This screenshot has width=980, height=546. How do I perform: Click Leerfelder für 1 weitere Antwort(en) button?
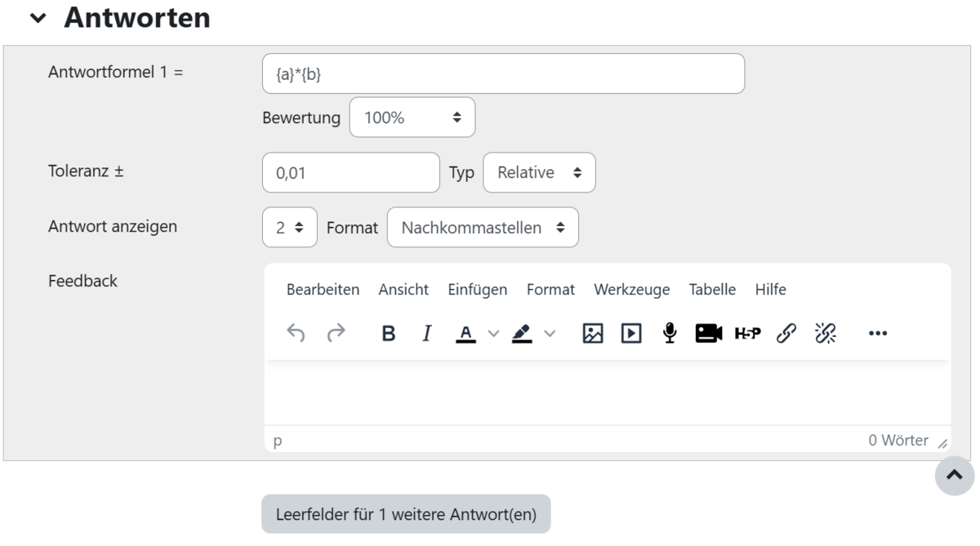coord(406,514)
